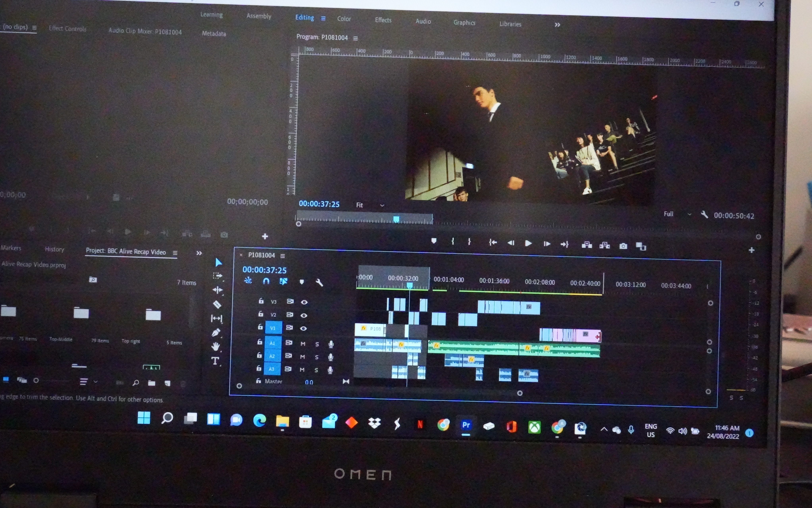This screenshot has height=508, width=812.
Task: Solo audio track A2
Action: coord(317,357)
